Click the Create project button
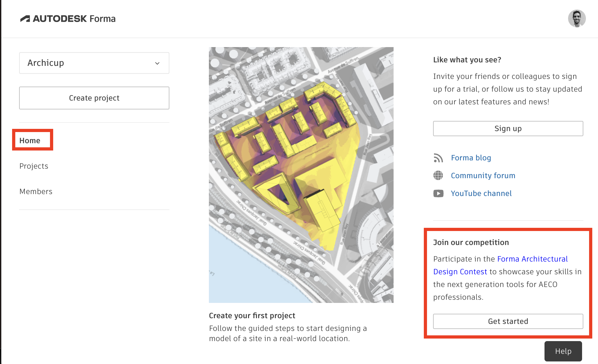The height and width of the screenshot is (364, 598). point(94,98)
